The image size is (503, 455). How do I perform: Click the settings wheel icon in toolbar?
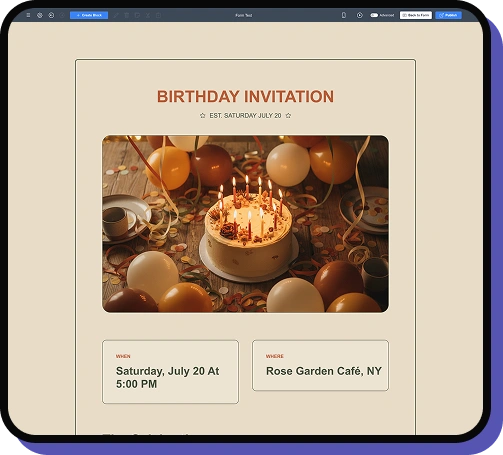pyautogui.click(x=40, y=15)
